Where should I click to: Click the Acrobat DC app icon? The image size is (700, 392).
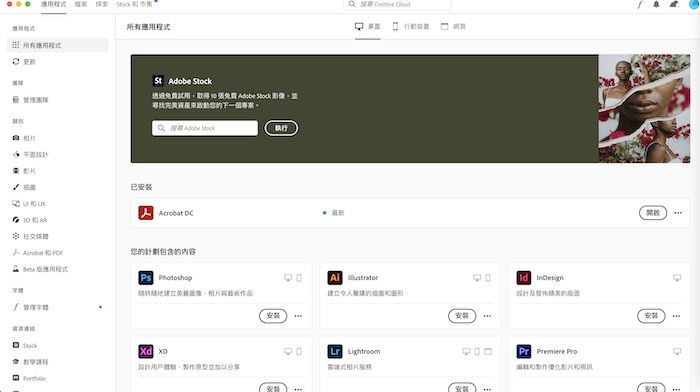click(x=146, y=213)
